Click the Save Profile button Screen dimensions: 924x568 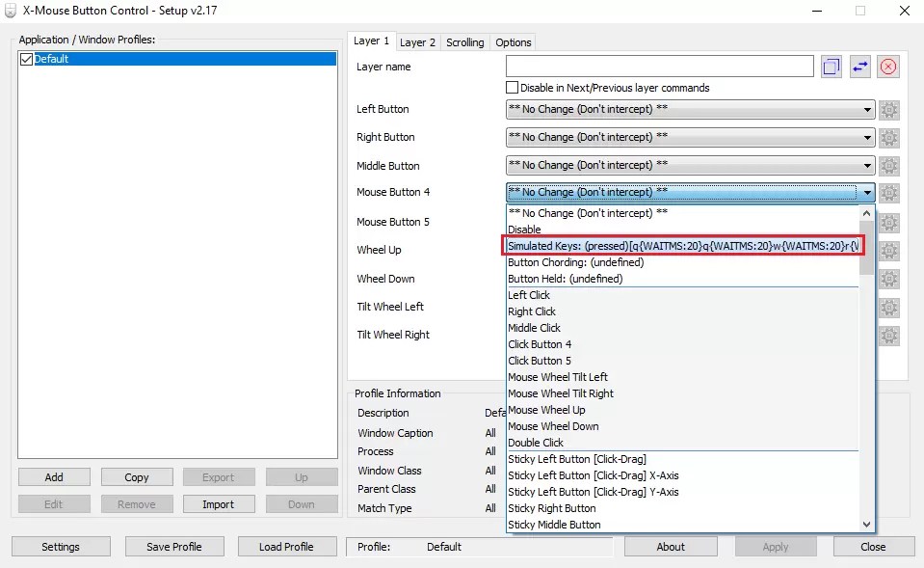[x=174, y=546]
